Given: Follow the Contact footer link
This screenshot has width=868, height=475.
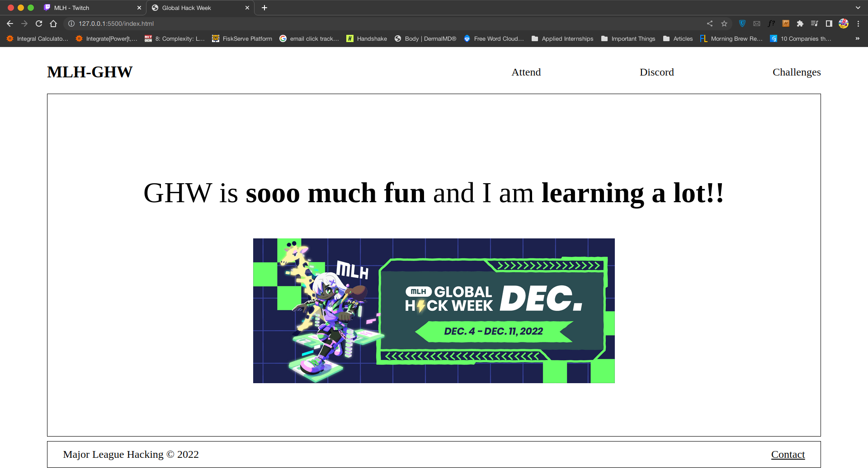Looking at the screenshot, I should (788, 454).
